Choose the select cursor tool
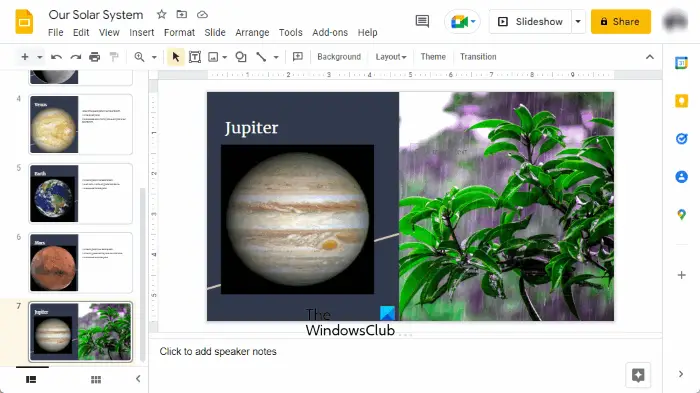 click(x=175, y=57)
